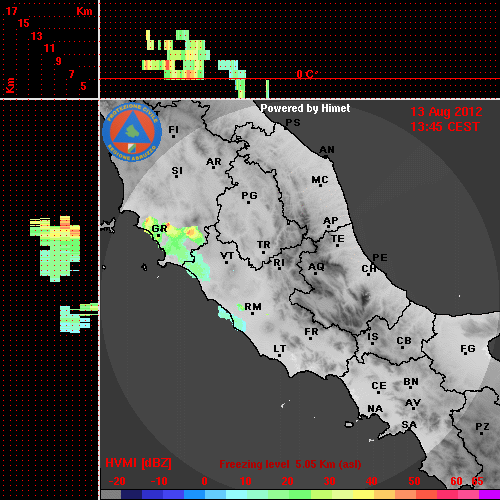
Task: Click the '11' km altitude label
Action: [x=49, y=49]
